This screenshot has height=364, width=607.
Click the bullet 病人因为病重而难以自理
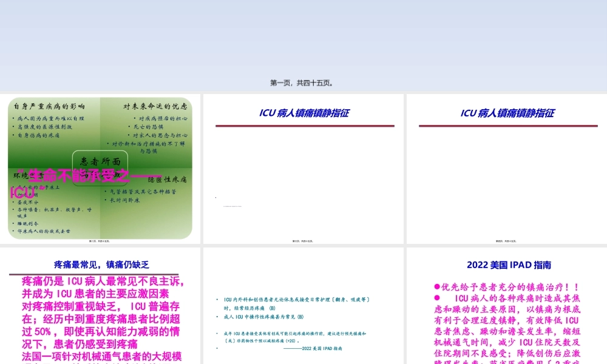pos(51,118)
